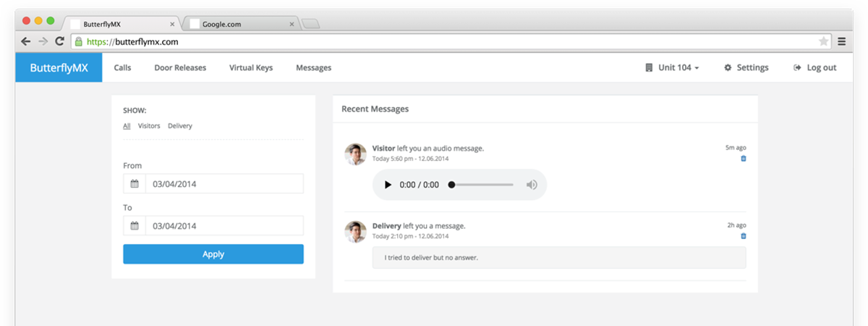Click the Log out link
The width and height of the screenshot is (868, 326).
pyautogui.click(x=814, y=67)
